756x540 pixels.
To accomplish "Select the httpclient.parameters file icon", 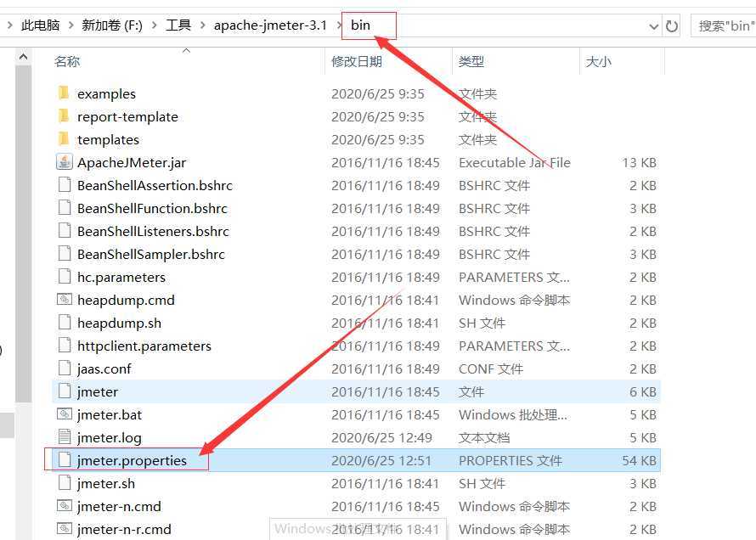I will 64,346.
